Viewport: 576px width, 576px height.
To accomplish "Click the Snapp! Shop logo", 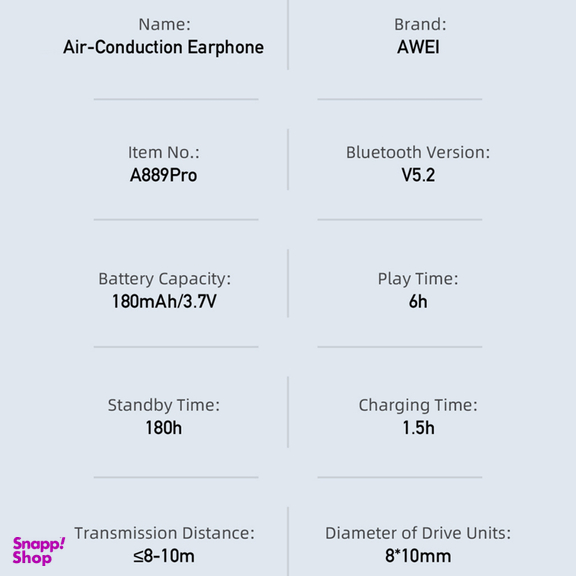I will [x=39, y=550].
